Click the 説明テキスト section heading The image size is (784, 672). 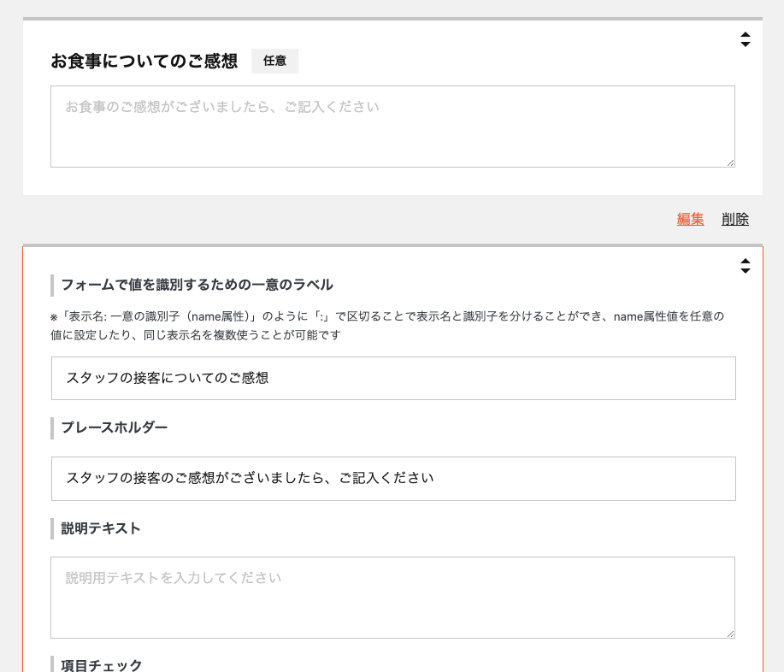[x=101, y=528]
